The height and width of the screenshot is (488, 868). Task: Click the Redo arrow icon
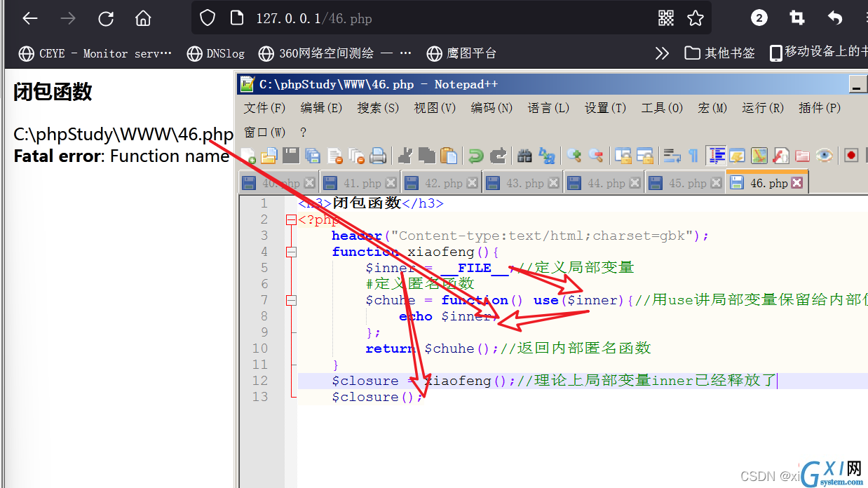point(498,156)
